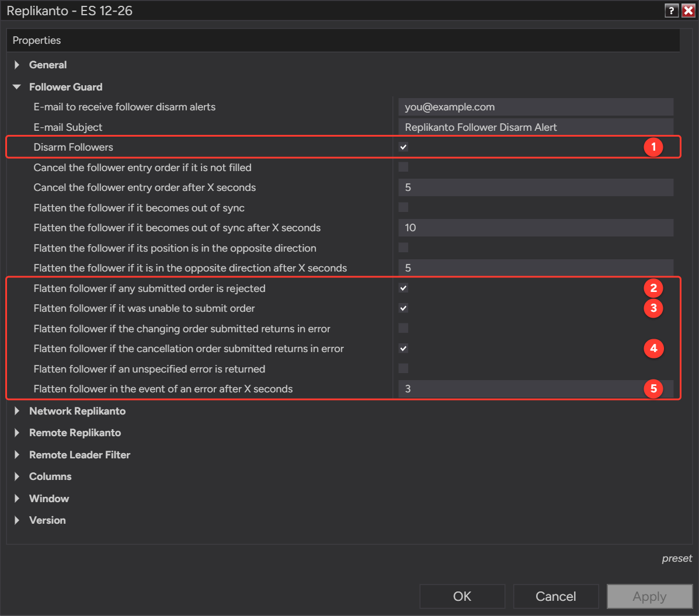Image resolution: width=699 pixels, height=616 pixels.
Task: Enable flatten if changing order returns error
Action: click(404, 328)
